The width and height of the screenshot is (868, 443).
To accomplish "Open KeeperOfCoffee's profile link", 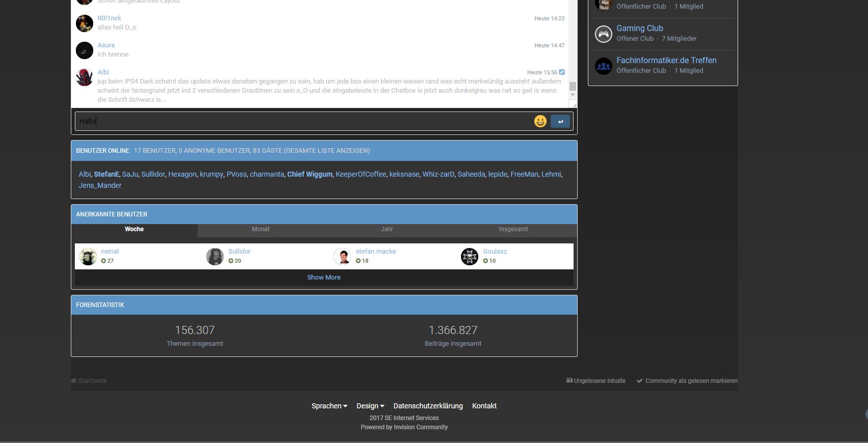I will [x=361, y=174].
